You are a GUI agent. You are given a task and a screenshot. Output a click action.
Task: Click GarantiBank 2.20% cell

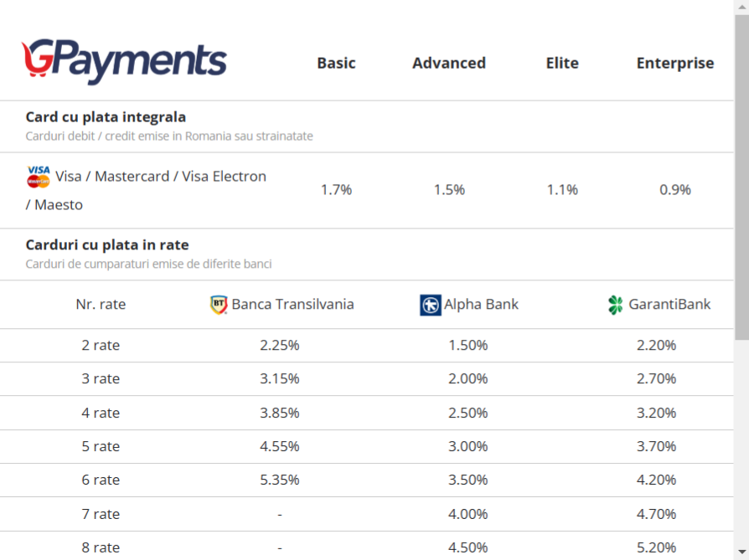tap(656, 345)
